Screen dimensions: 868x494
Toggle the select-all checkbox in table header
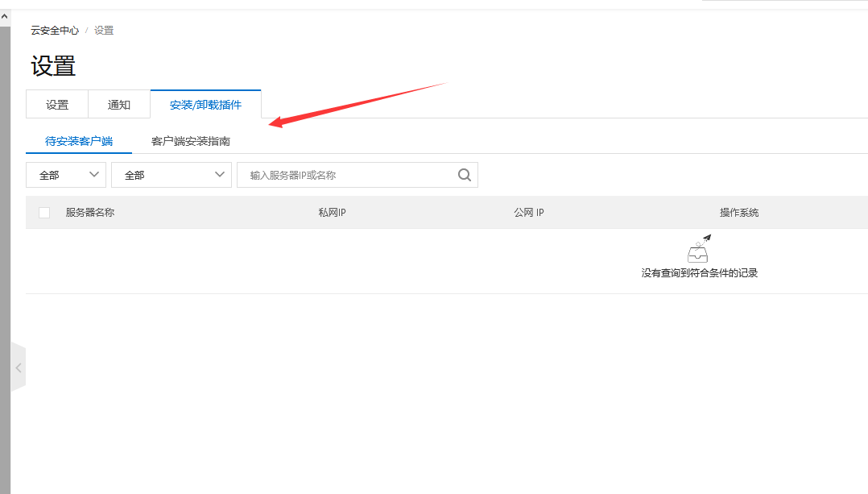(44, 213)
